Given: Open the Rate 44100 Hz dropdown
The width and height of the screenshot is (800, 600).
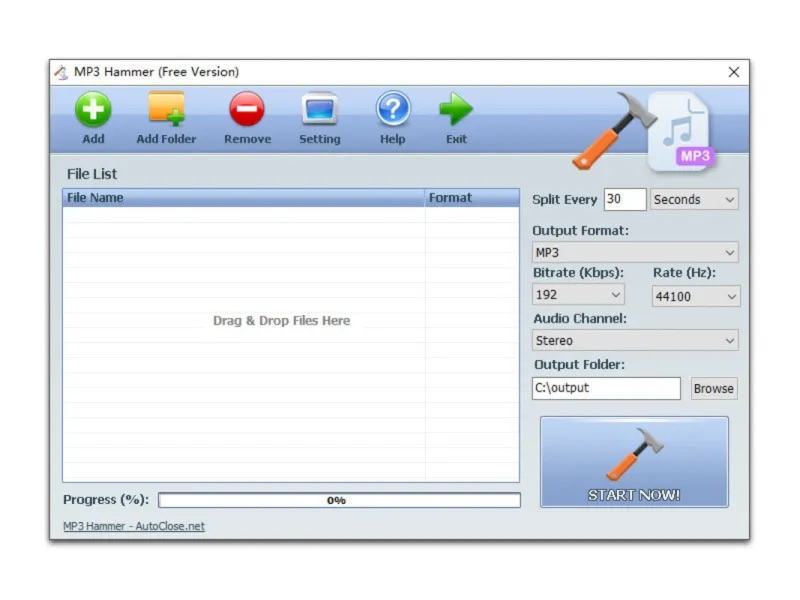Looking at the screenshot, I should [x=696, y=296].
